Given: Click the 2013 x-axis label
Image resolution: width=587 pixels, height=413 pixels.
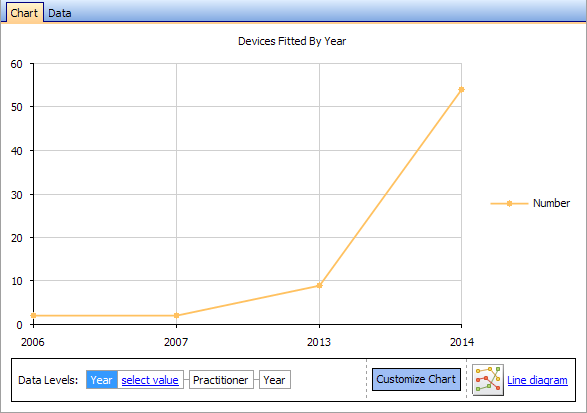Looking at the screenshot, I should point(319,342).
